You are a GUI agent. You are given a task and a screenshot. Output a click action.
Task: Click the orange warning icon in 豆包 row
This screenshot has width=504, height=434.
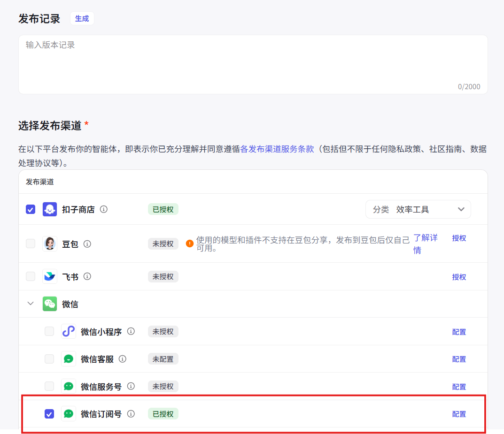coord(190,244)
